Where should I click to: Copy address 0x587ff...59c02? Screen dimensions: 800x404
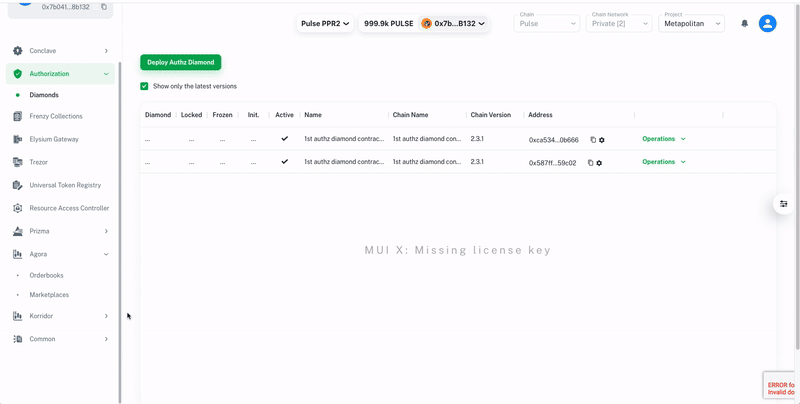pos(590,163)
